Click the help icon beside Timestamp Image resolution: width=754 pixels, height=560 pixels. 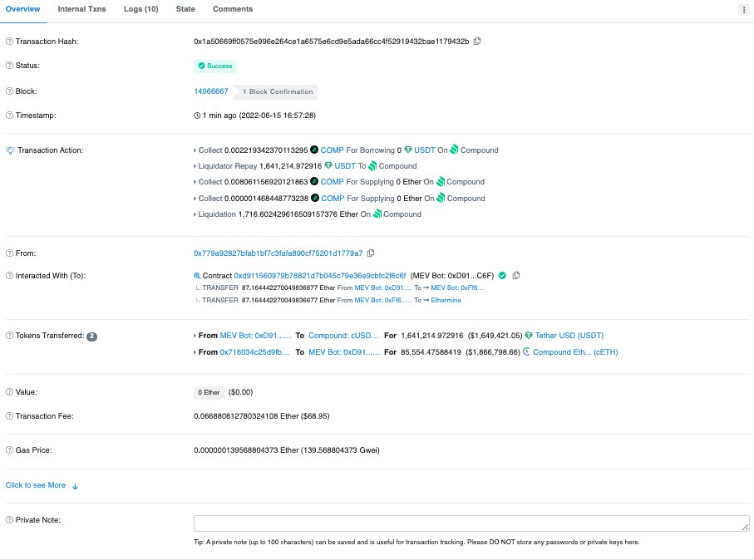coord(9,115)
